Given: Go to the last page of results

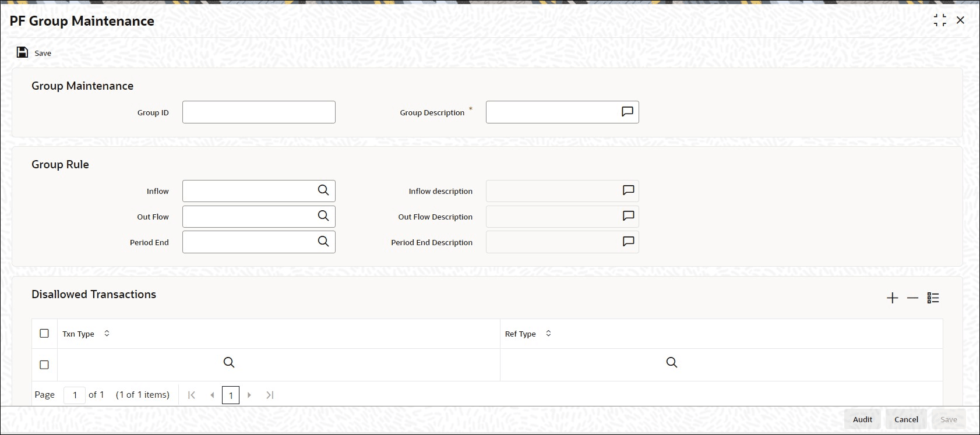Looking at the screenshot, I should coord(270,395).
